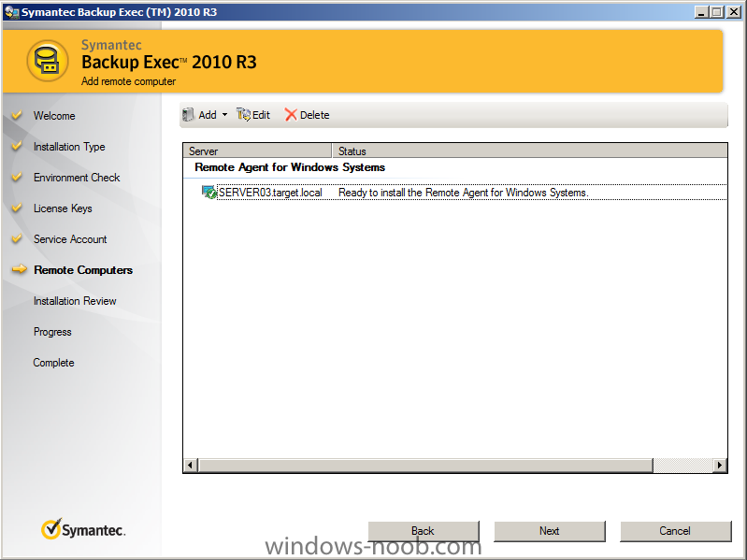Viewport: 747px width, 560px height.
Task: Click the Server column header
Action: [257, 151]
